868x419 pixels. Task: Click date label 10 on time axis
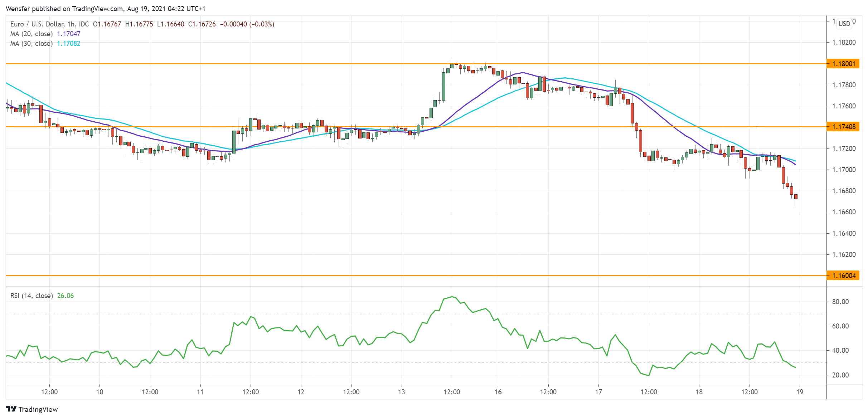click(100, 392)
